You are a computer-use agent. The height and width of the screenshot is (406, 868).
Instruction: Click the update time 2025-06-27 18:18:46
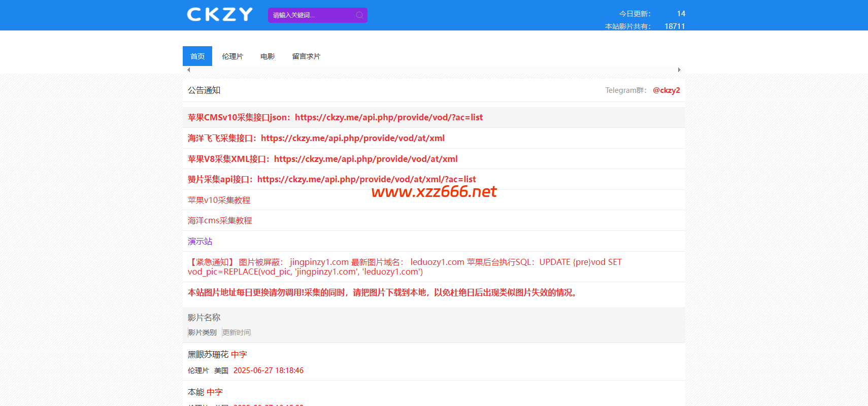(x=269, y=370)
